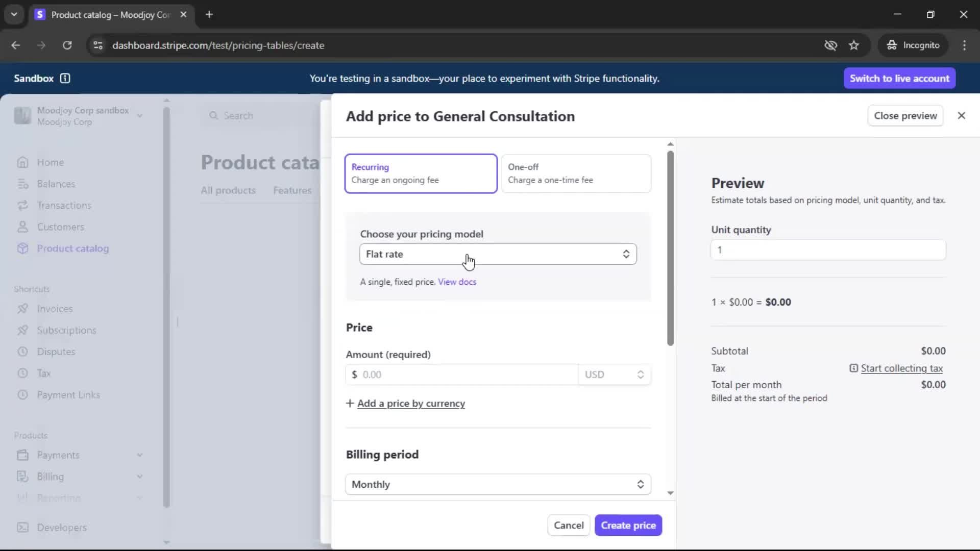980x551 pixels.
Task: Open the USD currency dropdown
Action: pos(614,374)
